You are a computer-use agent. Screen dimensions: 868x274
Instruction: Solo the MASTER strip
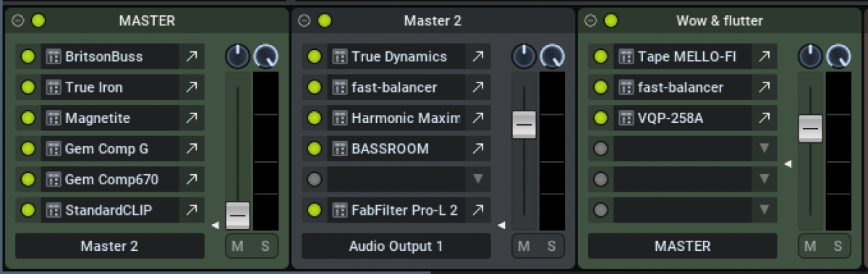coord(265,247)
